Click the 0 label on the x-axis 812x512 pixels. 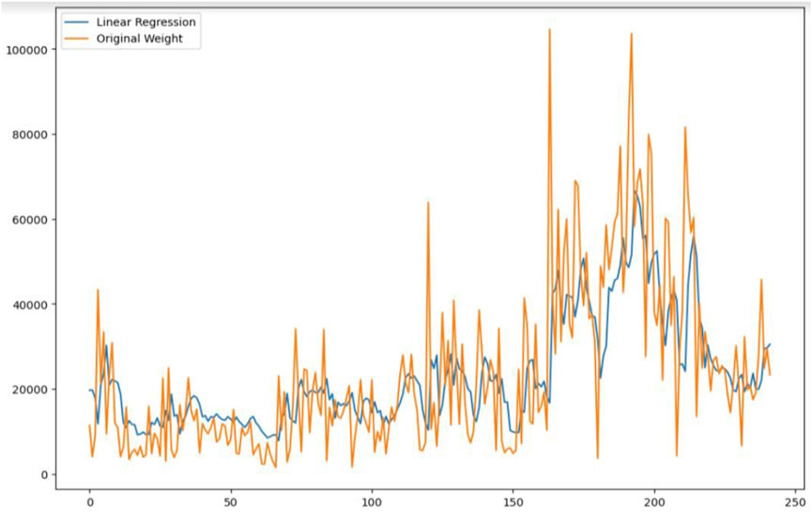point(89,503)
